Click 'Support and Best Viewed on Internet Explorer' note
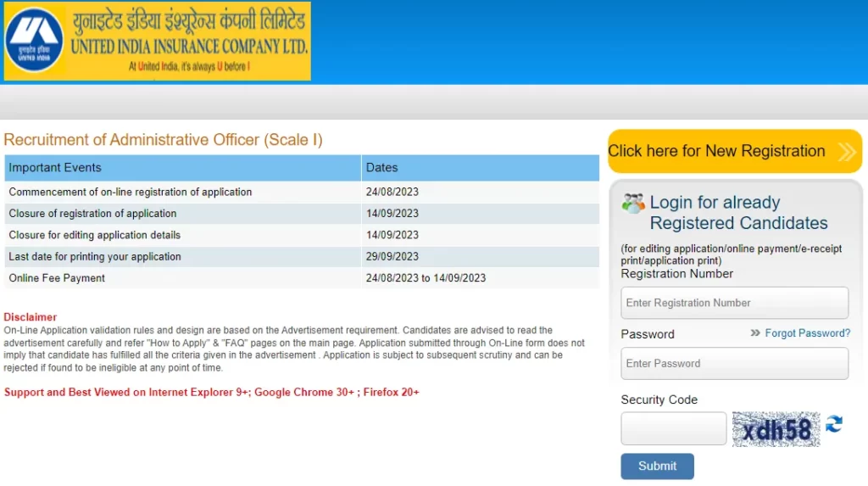This screenshot has width=868, height=486. point(211,393)
